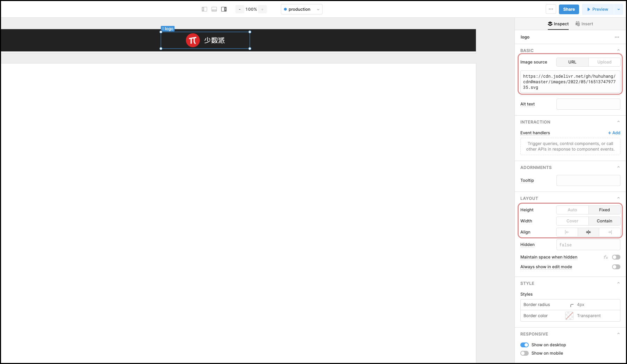Image resolution: width=627 pixels, height=364 pixels.
Task: Collapse the ADORNMENTS section
Action: (618, 167)
